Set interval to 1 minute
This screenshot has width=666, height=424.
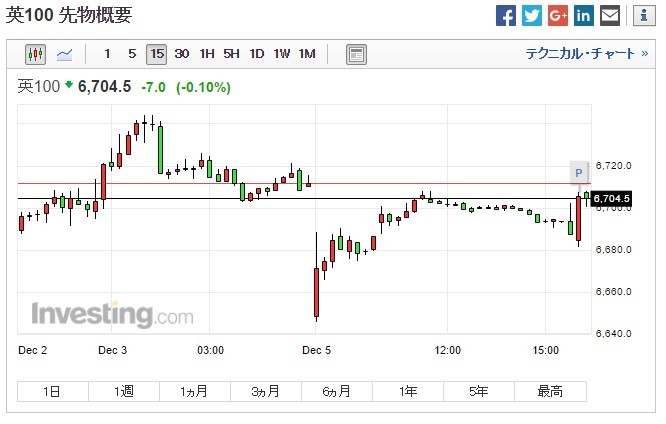click(107, 54)
